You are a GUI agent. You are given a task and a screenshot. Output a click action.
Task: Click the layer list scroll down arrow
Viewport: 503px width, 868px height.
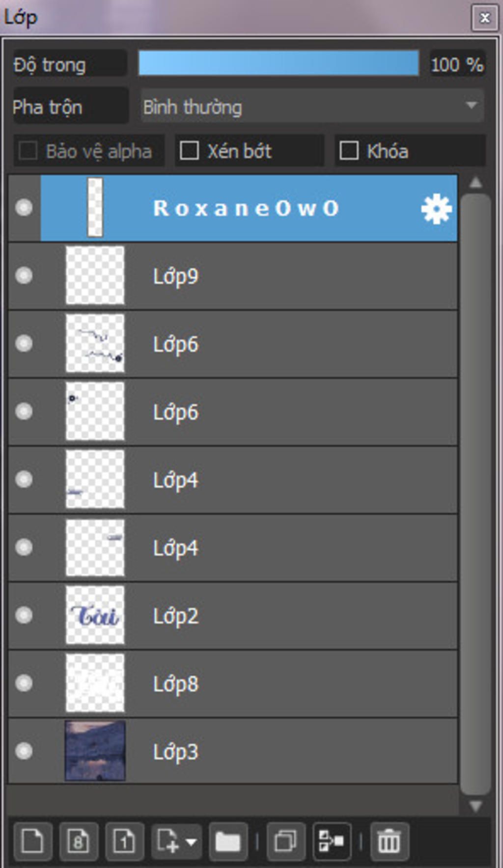tap(475, 806)
